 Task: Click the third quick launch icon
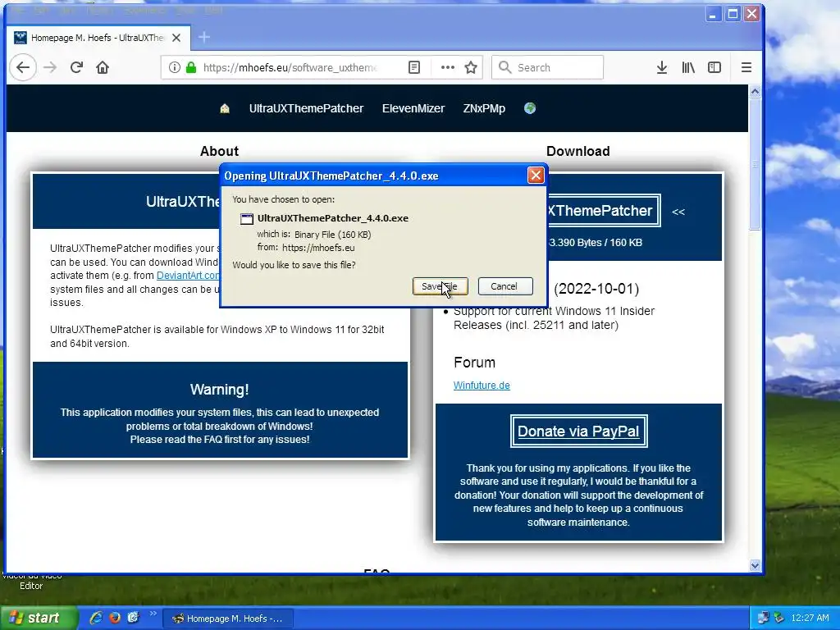[133, 618]
